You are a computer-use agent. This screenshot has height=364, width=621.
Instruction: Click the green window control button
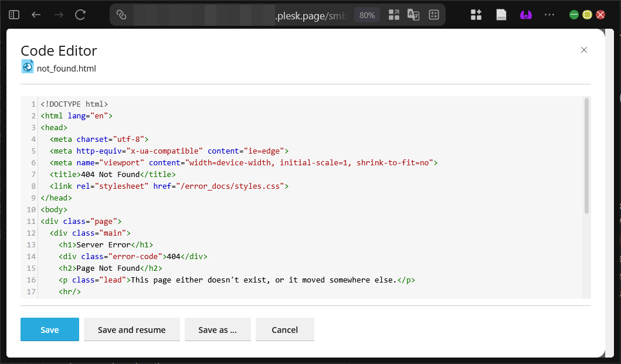point(574,15)
